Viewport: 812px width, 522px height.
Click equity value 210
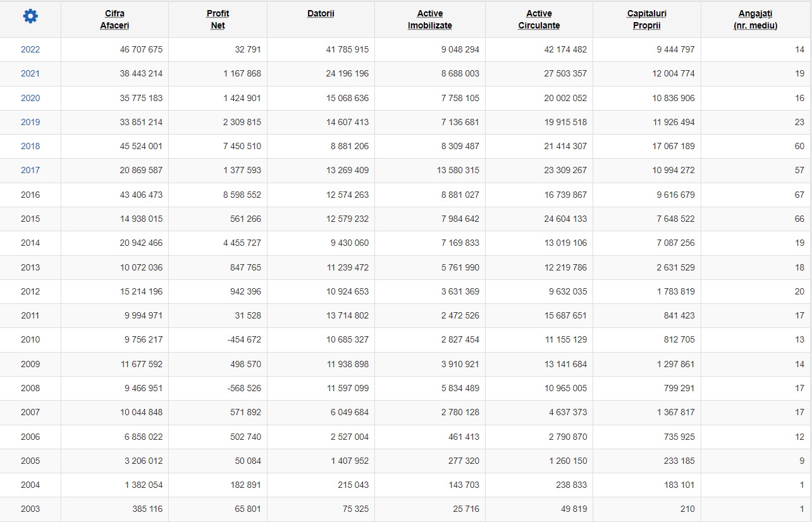click(x=688, y=509)
